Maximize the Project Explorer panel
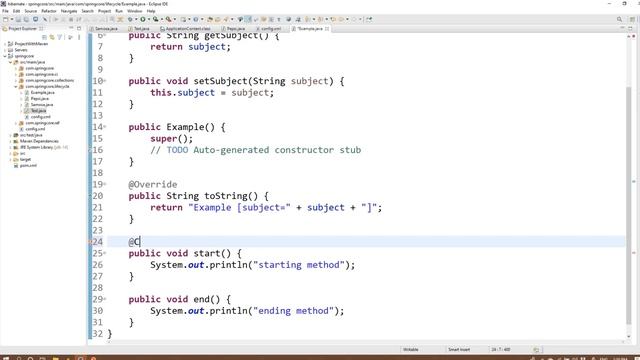The height and width of the screenshot is (360, 640). point(79,28)
